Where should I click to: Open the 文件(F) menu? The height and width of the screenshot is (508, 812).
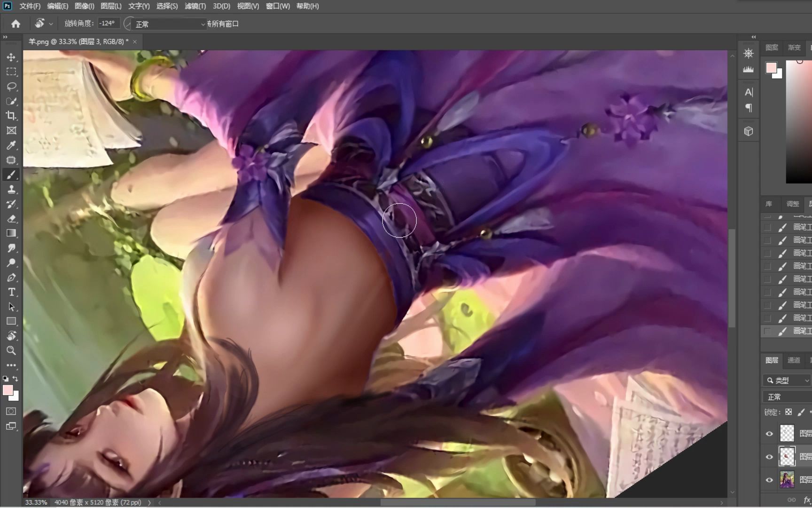[30, 6]
